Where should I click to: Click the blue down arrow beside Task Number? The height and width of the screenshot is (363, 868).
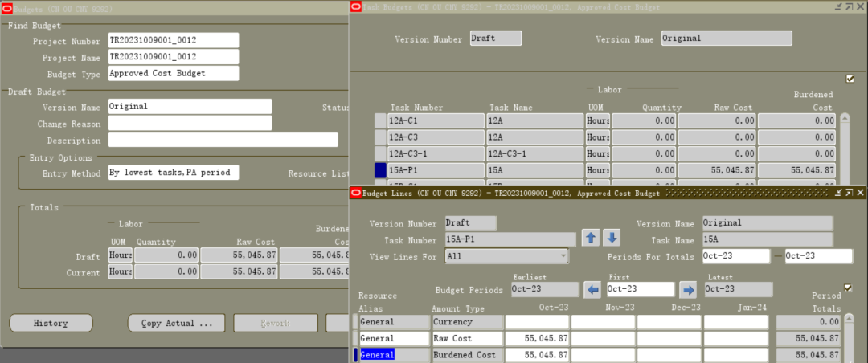(x=612, y=239)
